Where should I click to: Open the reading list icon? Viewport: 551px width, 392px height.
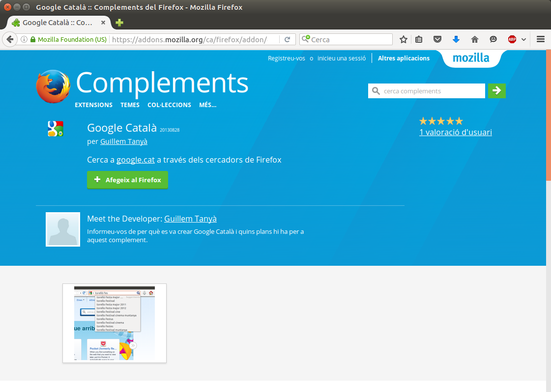point(419,39)
